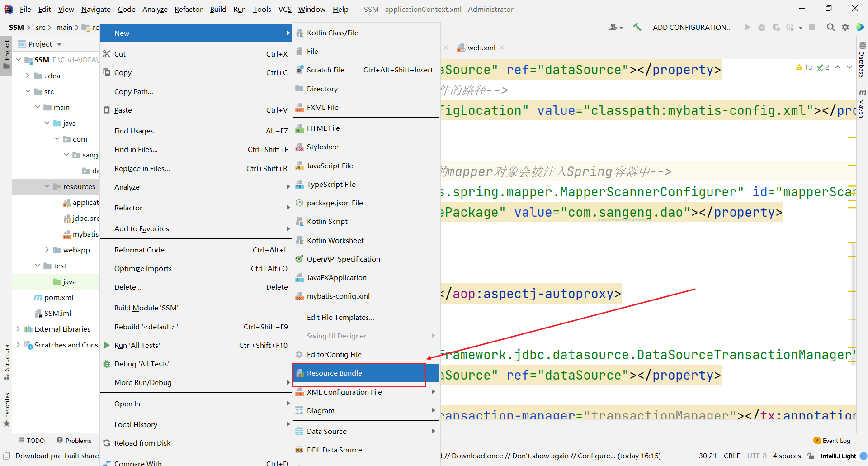Click run with coverage icon
Image resolution: width=868 pixels, height=466 pixels.
[x=776, y=27]
